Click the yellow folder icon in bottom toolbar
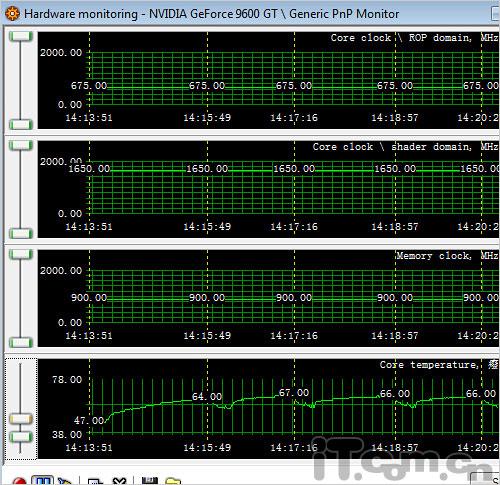 pyautogui.click(x=173, y=481)
